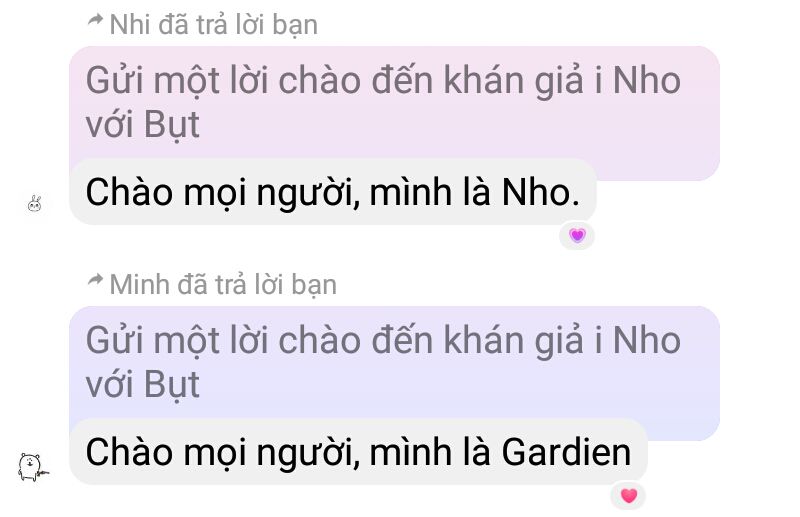The width and height of the screenshot is (800, 517).
Task: Click the 'Nhi đã trả lời bạn' label
Action: coord(214,24)
